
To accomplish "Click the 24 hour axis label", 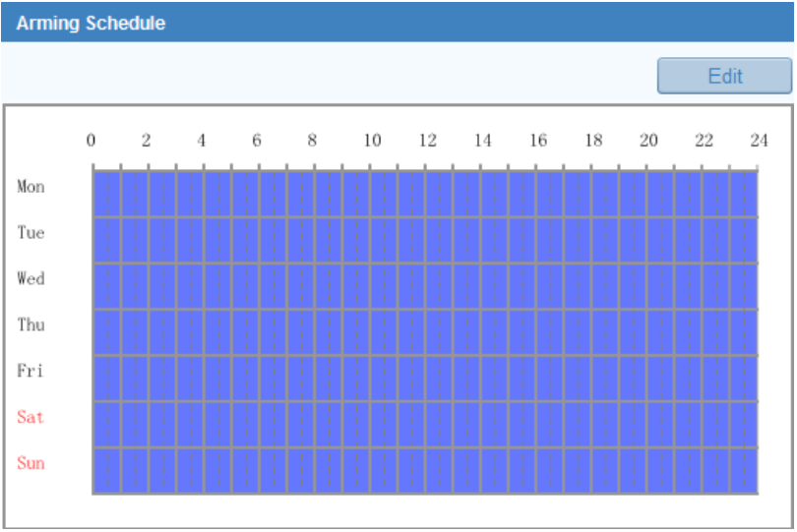I will (x=759, y=141).
